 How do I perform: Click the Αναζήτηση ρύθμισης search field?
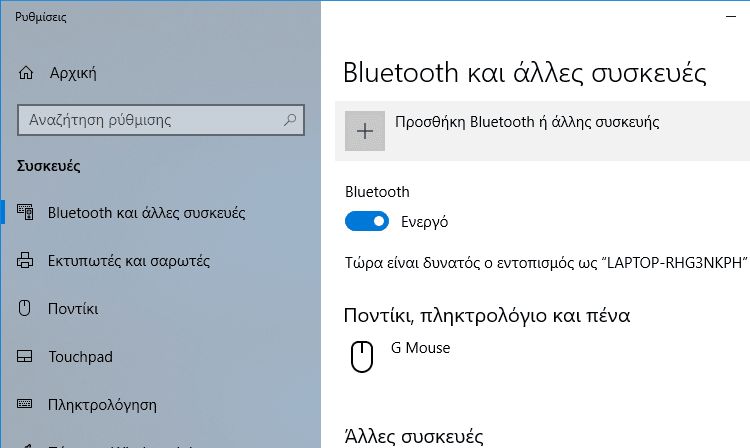tap(161, 120)
